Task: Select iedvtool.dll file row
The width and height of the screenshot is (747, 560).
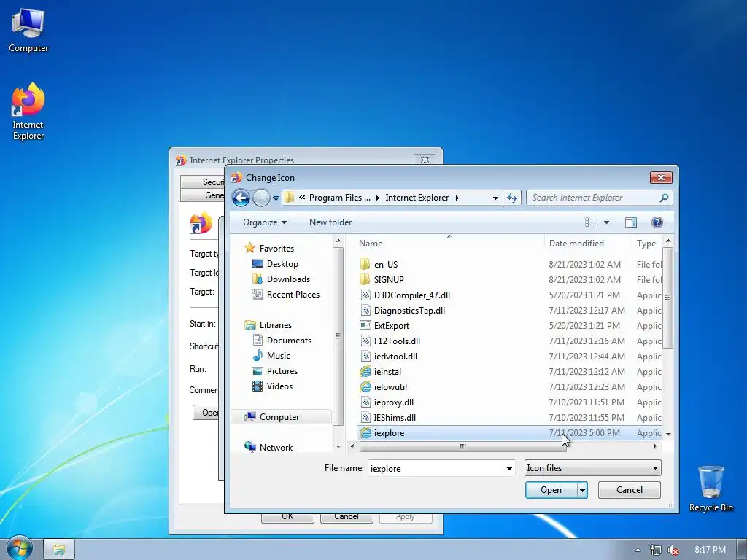Action: click(x=510, y=356)
